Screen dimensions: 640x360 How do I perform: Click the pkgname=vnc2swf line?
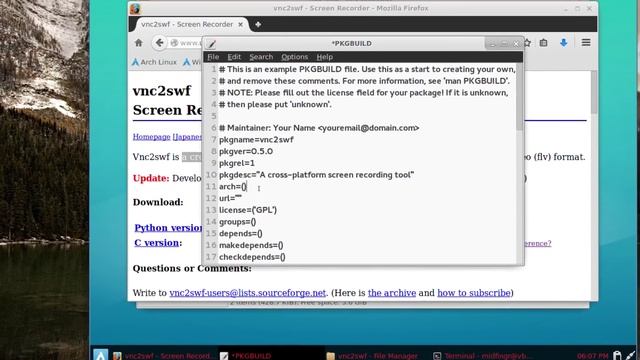[256, 140]
